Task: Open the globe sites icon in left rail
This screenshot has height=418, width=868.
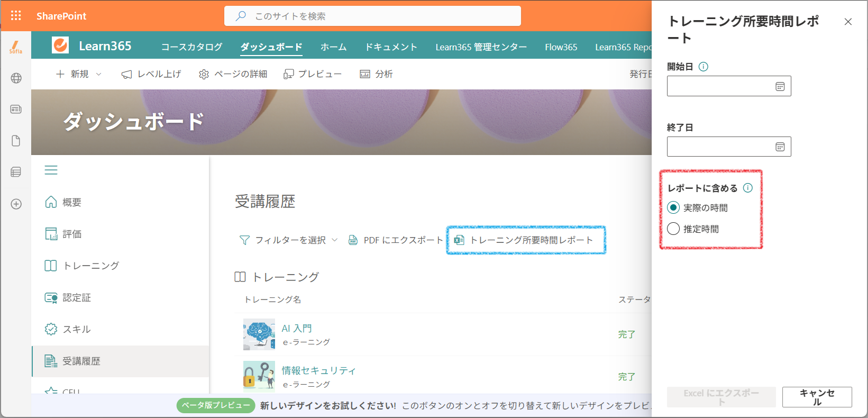Action: [16, 78]
